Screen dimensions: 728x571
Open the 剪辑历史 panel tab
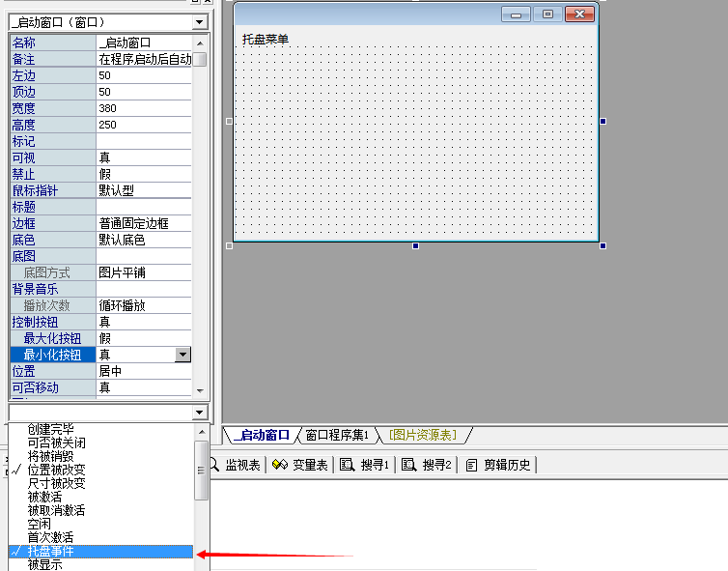point(497,465)
